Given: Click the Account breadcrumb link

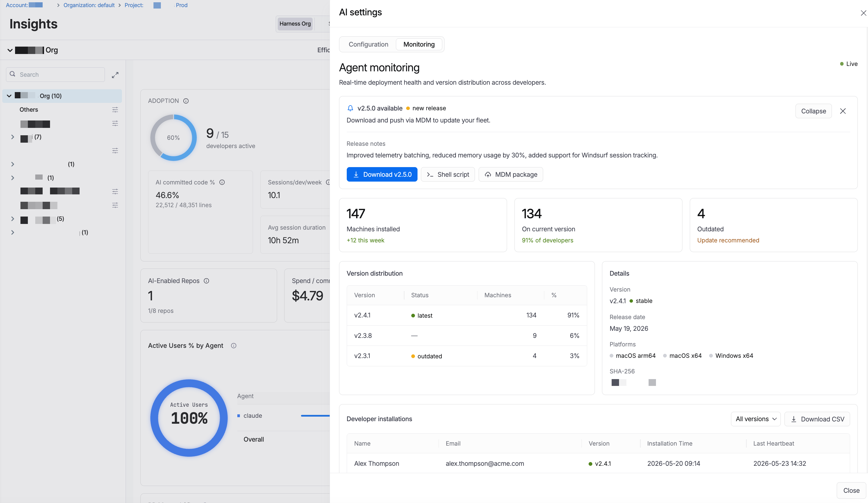Looking at the screenshot, I should pyautogui.click(x=24, y=5).
